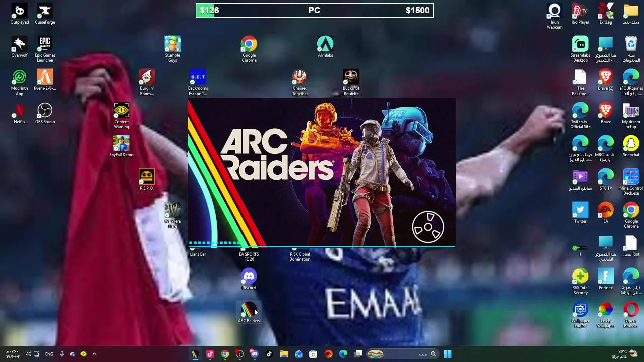Image resolution: width=644 pixels, height=362 pixels.
Task: Launch the R.E.P.O. game shortcut
Action: (146, 180)
